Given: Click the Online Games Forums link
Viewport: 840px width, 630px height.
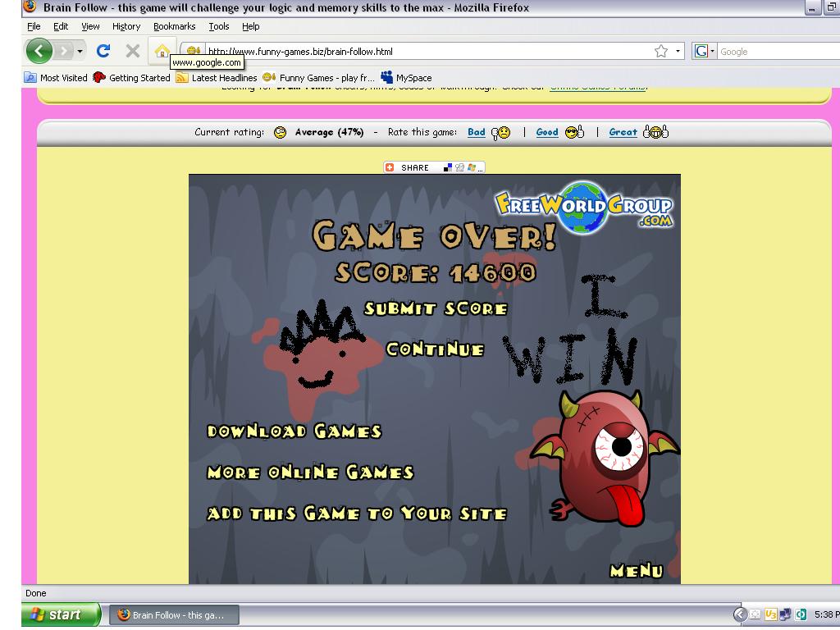Looking at the screenshot, I should 598,87.
